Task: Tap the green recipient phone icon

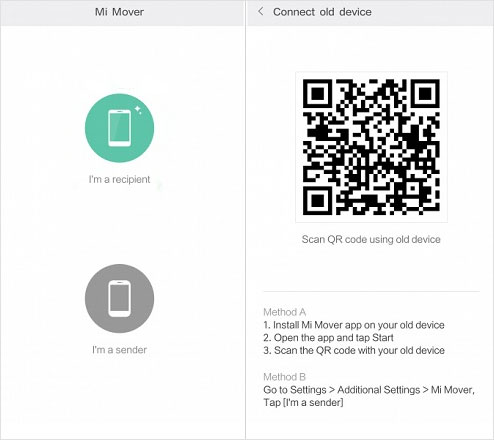Action: click(x=119, y=128)
